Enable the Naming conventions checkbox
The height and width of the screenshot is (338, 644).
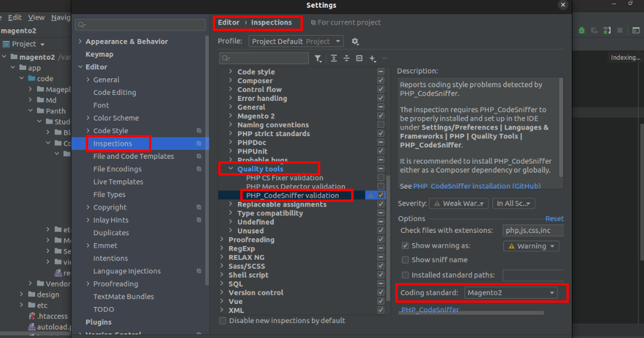coord(380,125)
